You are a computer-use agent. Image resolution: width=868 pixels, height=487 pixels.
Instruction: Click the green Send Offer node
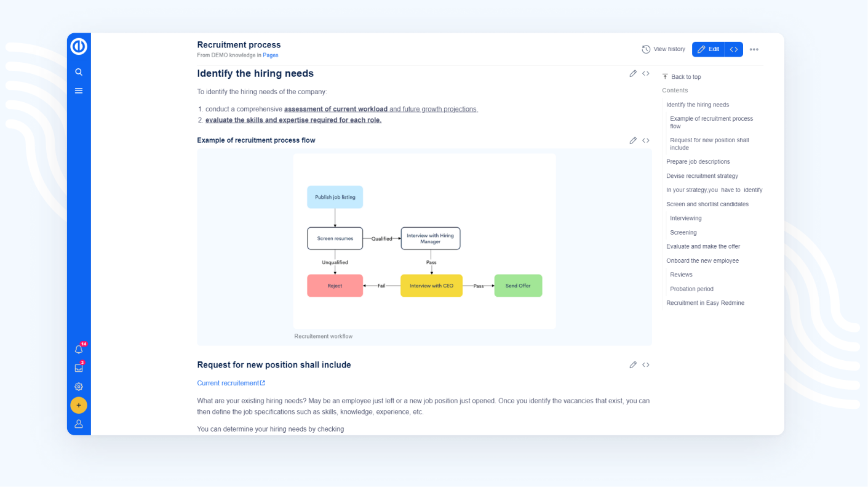pos(518,286)
